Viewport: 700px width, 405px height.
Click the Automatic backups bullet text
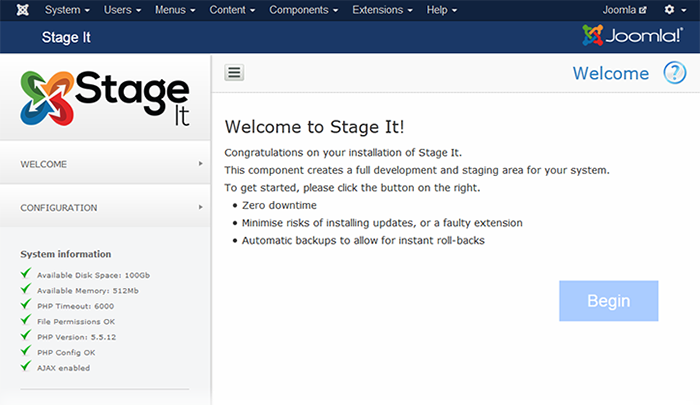pos(363,241)
